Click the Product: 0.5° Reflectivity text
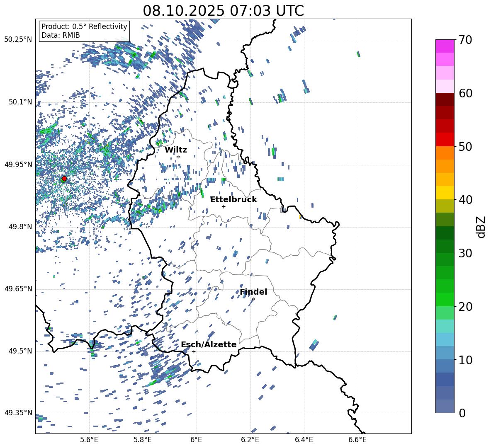Viewport: 491px width, 448px height. click(84, 26)
